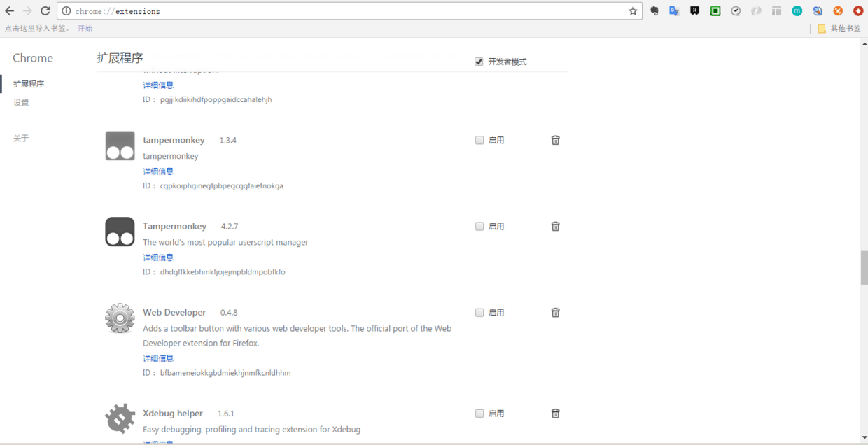
Task: Bookmark page with star icon
Action: click(x=633, y=11)
